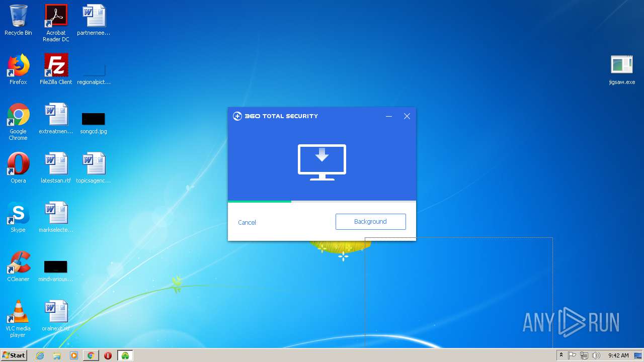Launch Skype from the desktop
The image size is (644, 362).
(x=18, y=217)
